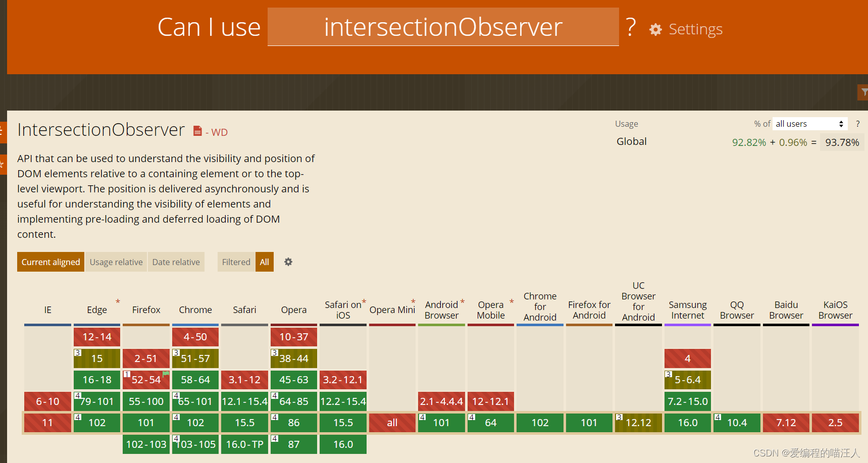This screenshot has width=868, height=463.
Task: Click the Firefox for Android header
Action: pos(589,310)
